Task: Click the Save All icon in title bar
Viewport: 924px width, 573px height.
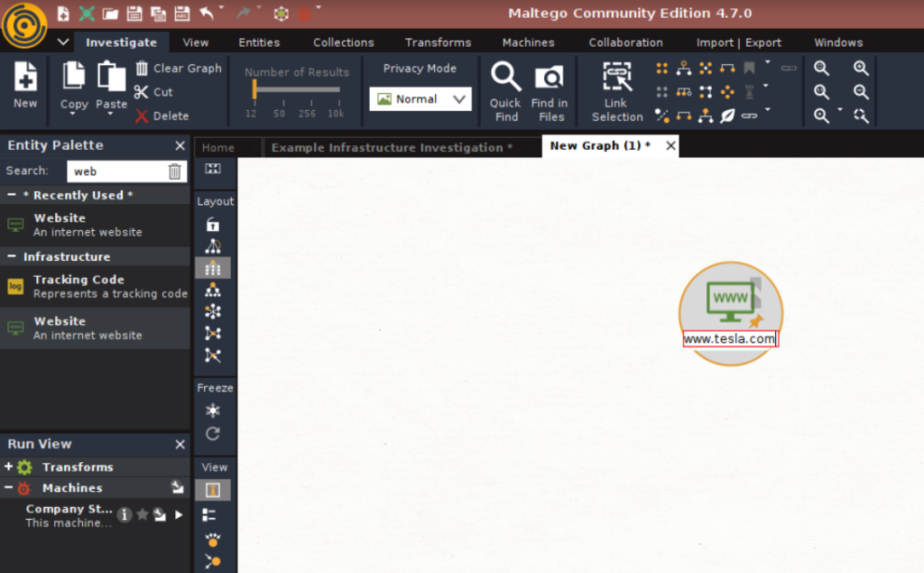Action: [158, 13]
